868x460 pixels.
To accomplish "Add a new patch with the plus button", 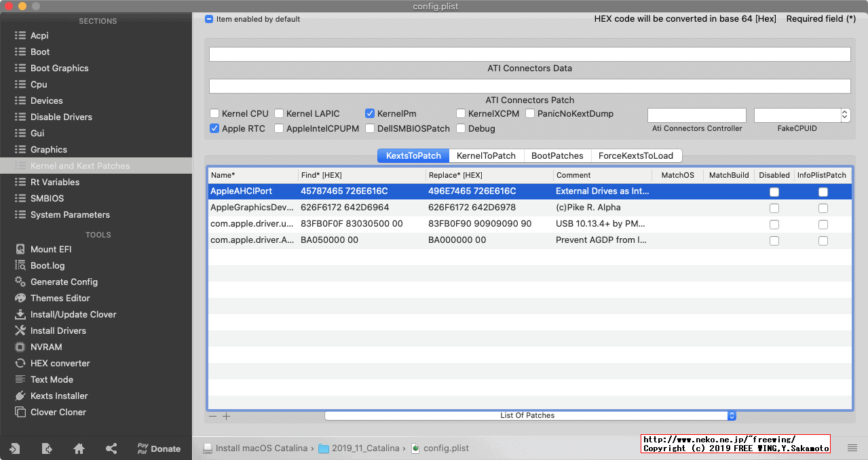I will (227, 416).
